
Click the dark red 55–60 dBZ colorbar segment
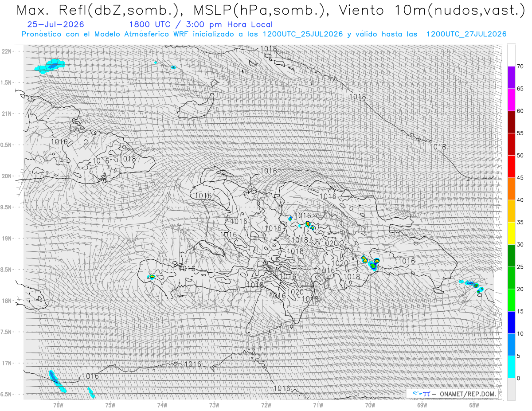pos(511,122)
